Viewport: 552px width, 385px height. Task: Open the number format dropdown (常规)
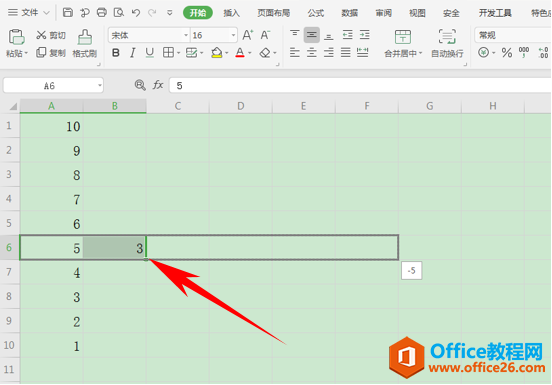pyautogui.click(x=514, y=35)
